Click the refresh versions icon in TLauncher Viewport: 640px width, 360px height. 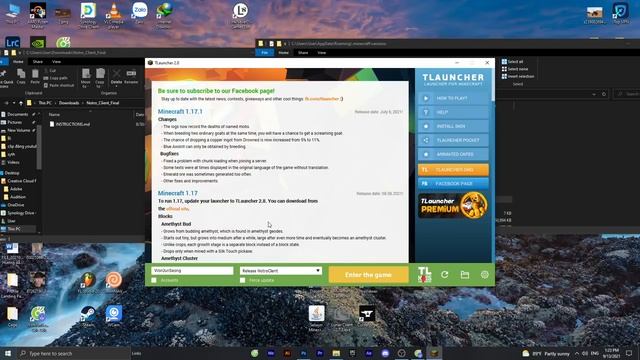point(444,275)
